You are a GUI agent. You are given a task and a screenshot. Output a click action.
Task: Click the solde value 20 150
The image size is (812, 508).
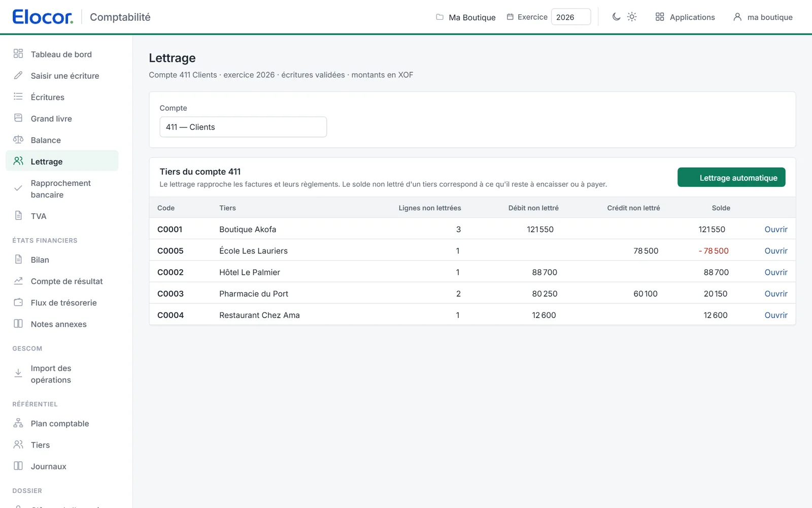tap(716, 293)
